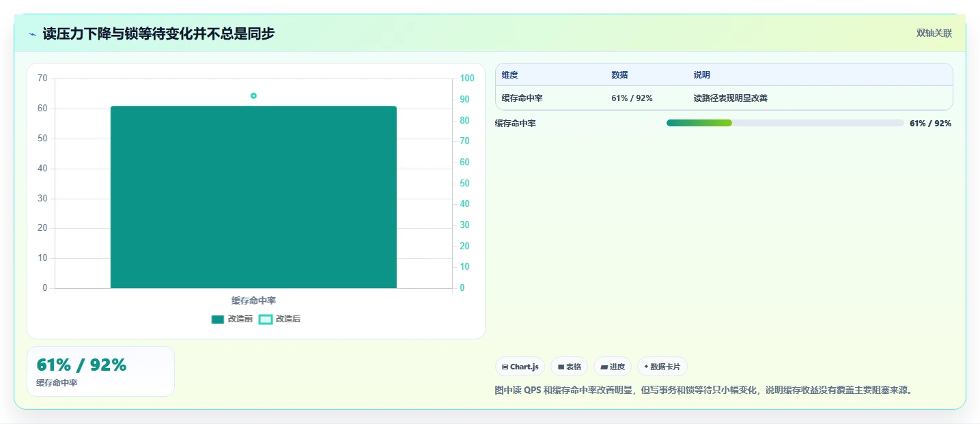Toggle the 改造前 legend item

pyautogui.click(x=232, y=319)
